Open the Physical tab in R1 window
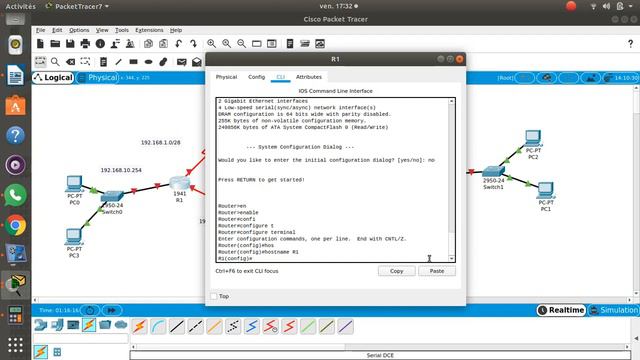Screen dimensions: 640x360 tap(227, 77)
